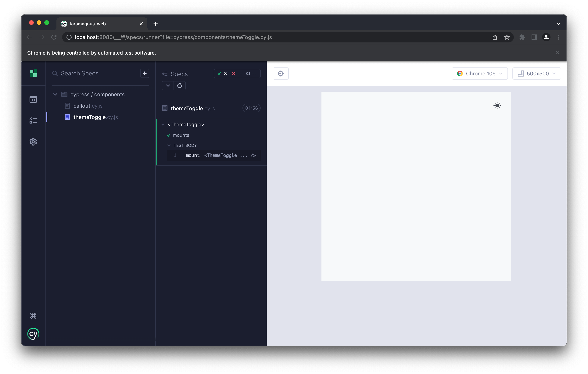Screen dimensions: 588x374
Task: Dismiss the automated test software notice
Action: point(558,52)
